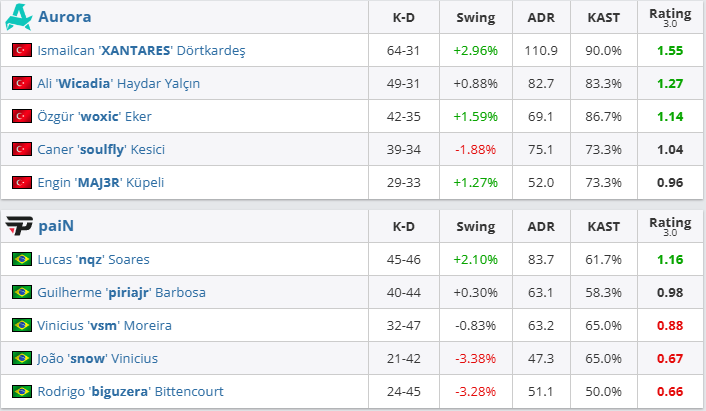This screenshot has width=706, height=411.
Task: Click the Aurora team logo icon
Action: [x=19, y=17]
